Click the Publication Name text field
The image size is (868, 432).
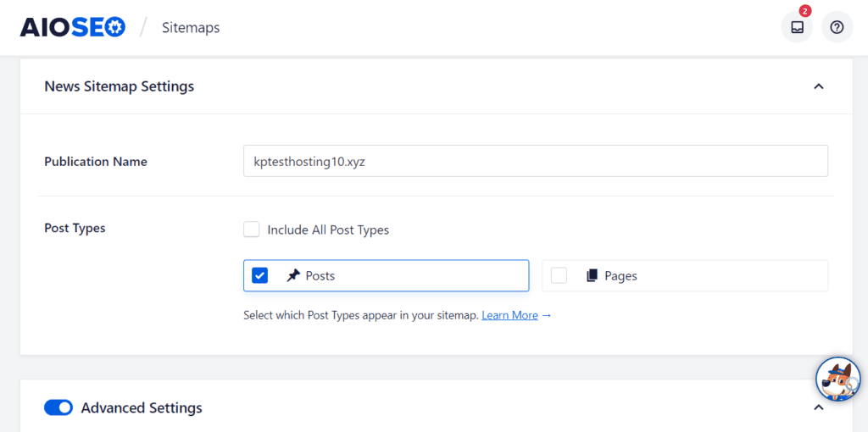tap(535, 161)
